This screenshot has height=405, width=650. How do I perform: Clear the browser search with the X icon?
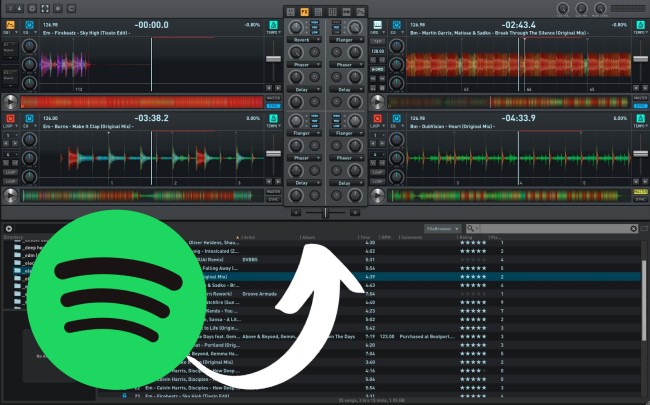633,228
